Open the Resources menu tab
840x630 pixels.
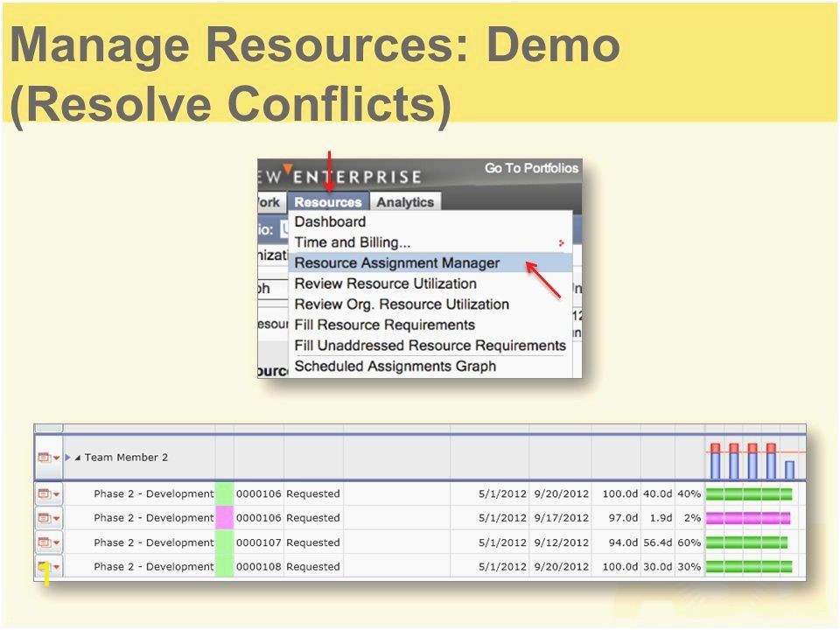328,202
